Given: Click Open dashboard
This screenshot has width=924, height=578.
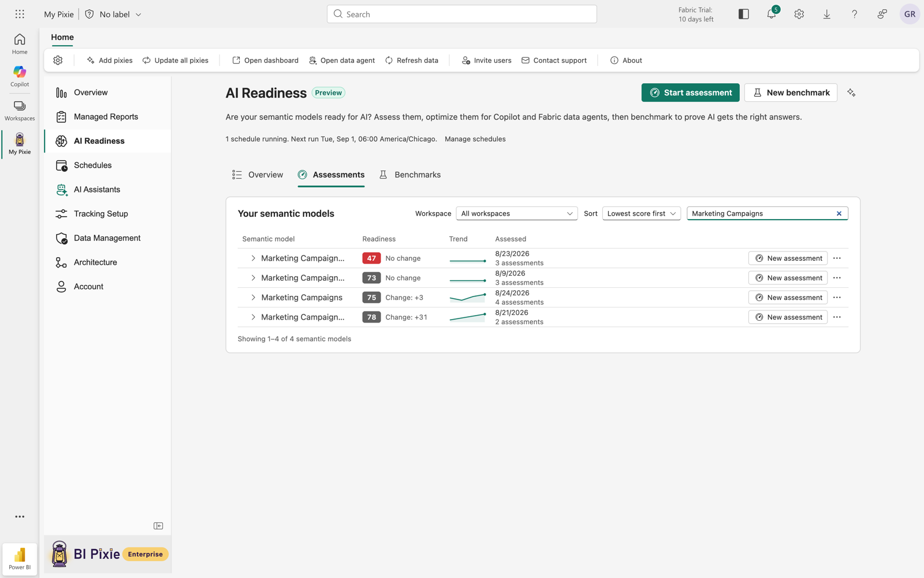Looking at the screenshot, I should [265, 60].
